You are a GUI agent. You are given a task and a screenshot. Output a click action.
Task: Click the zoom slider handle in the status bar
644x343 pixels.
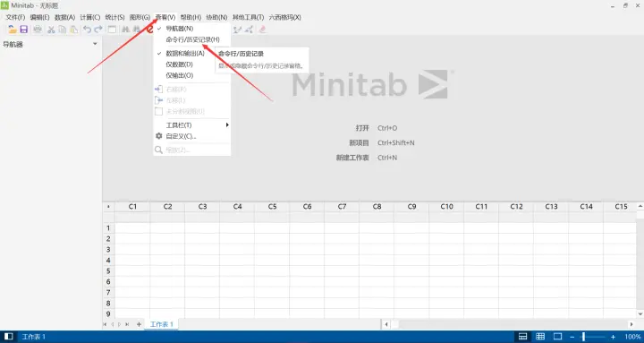tap(582, 337)
